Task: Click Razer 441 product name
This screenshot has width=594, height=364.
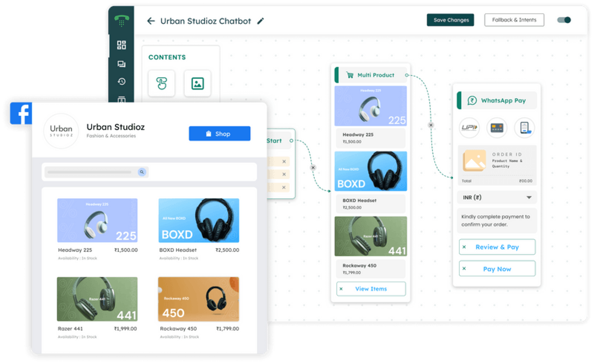Action: [70, 328]
